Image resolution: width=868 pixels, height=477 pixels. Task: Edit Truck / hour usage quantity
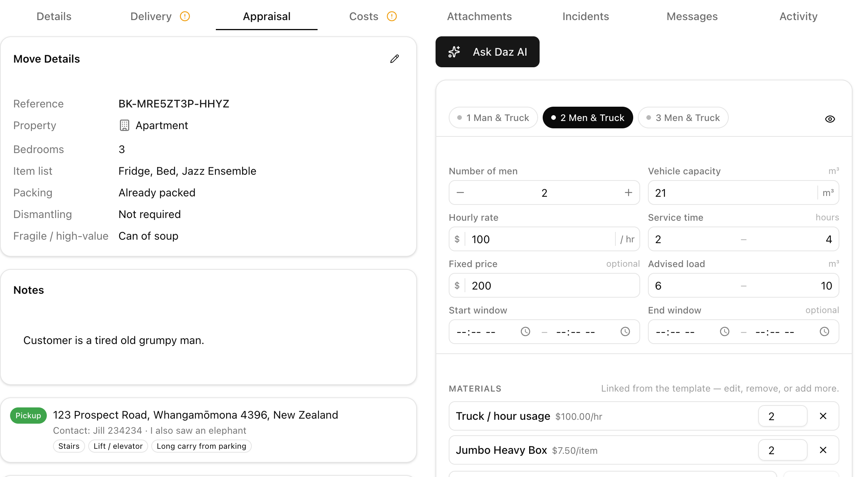coord(783,416)
